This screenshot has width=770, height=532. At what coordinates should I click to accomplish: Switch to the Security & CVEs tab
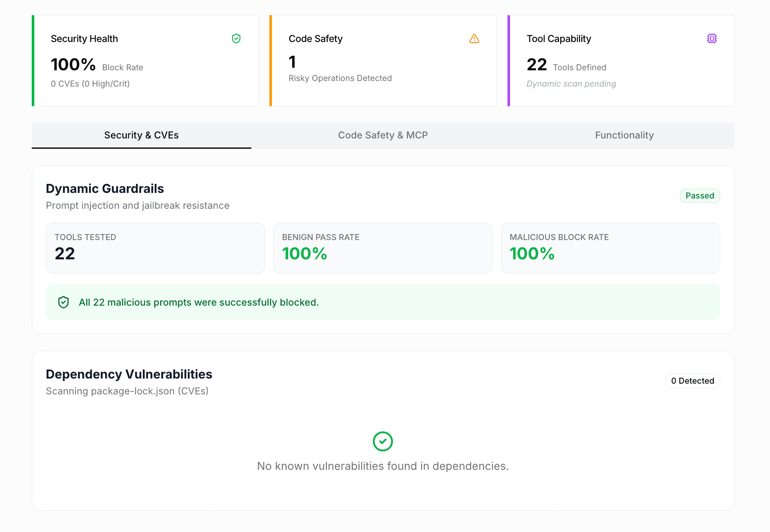[142, 135]
